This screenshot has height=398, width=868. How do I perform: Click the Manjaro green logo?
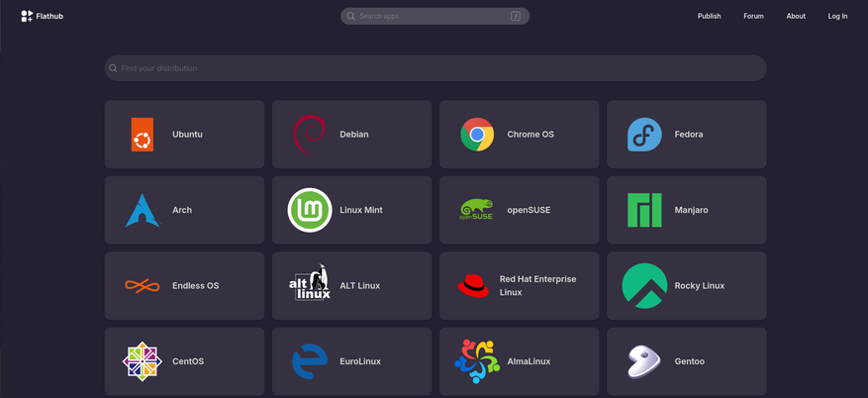644,210
